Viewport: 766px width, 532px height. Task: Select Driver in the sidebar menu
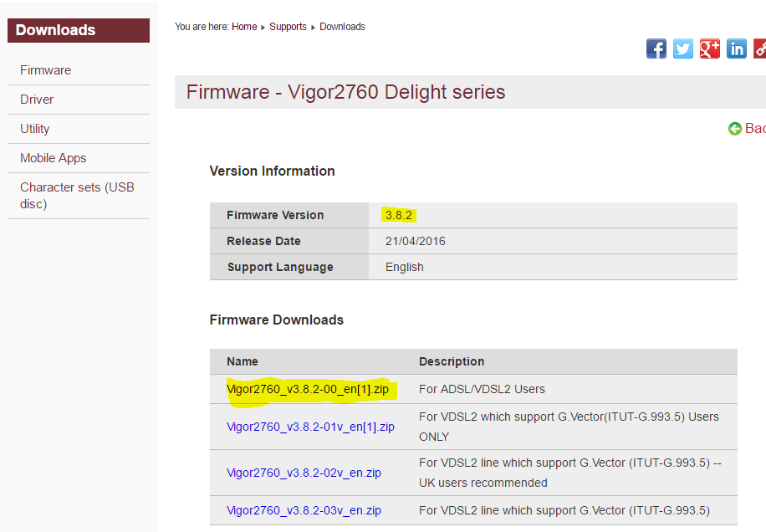[x=37, y=100]
